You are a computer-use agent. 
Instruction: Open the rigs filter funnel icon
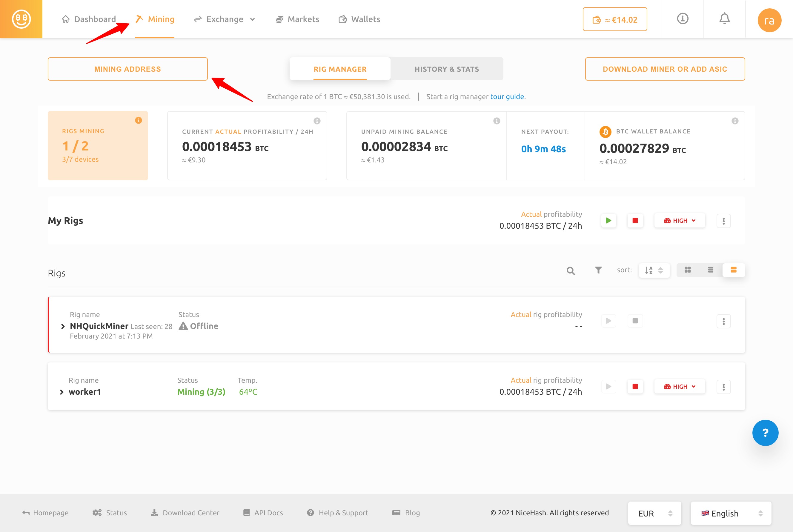click(598, 270)
